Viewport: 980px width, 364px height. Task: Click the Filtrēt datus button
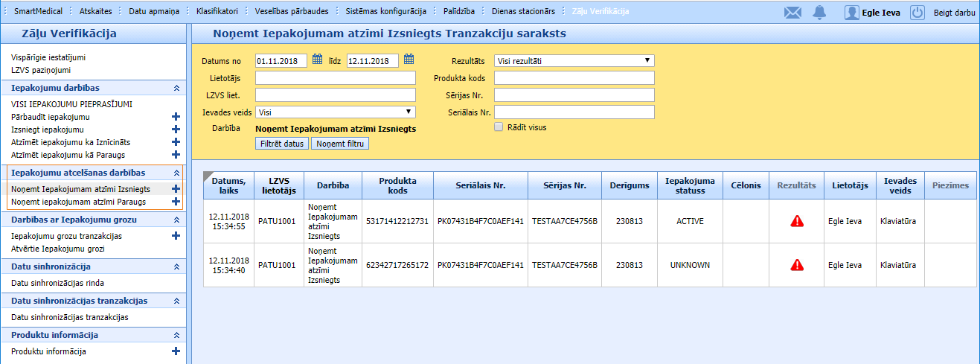[x=282, y=143]
